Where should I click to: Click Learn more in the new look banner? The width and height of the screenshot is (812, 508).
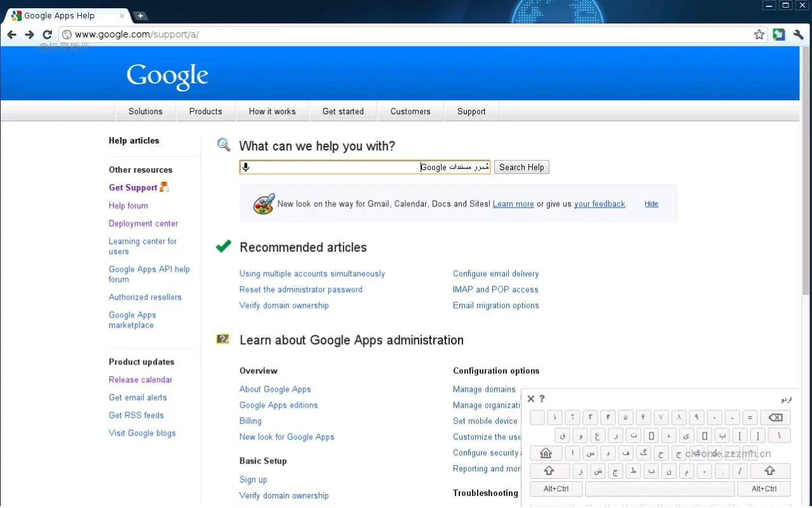click(x=513, y=204)
